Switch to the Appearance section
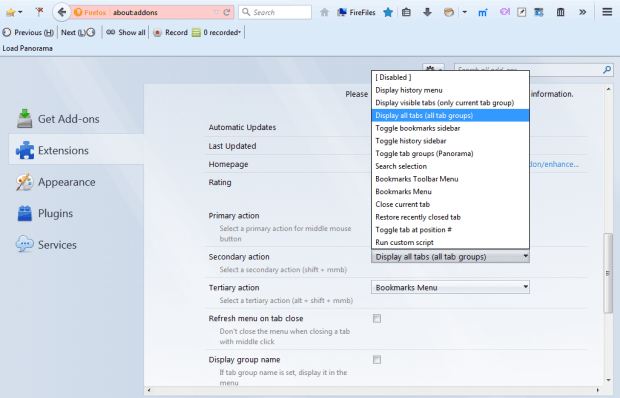Image resolution: width=620 pixels, height=398 pixels. pos(76,182)
